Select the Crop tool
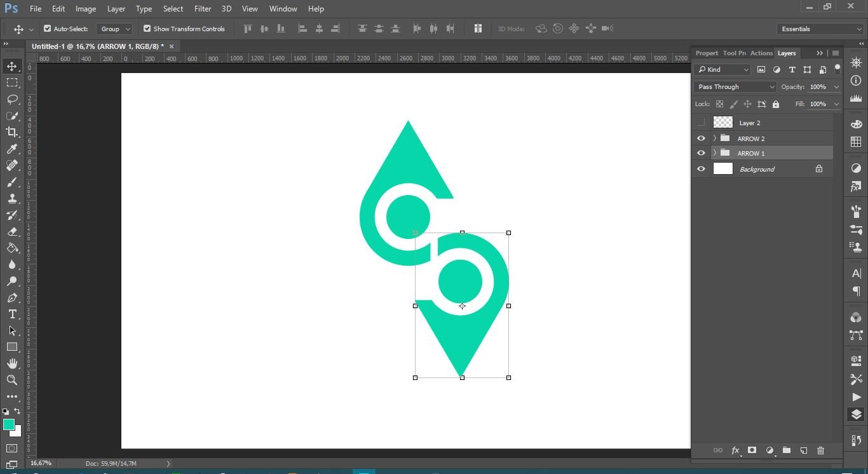Viewport: 868px width, 474px height. [x=12, y=132]
